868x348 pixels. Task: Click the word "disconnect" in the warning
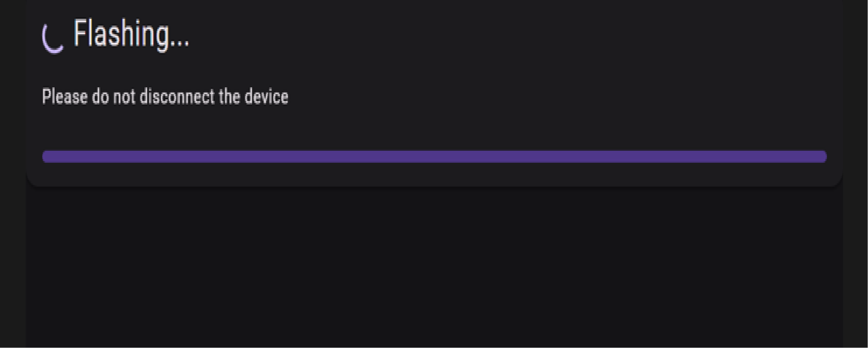pos(177,97)
